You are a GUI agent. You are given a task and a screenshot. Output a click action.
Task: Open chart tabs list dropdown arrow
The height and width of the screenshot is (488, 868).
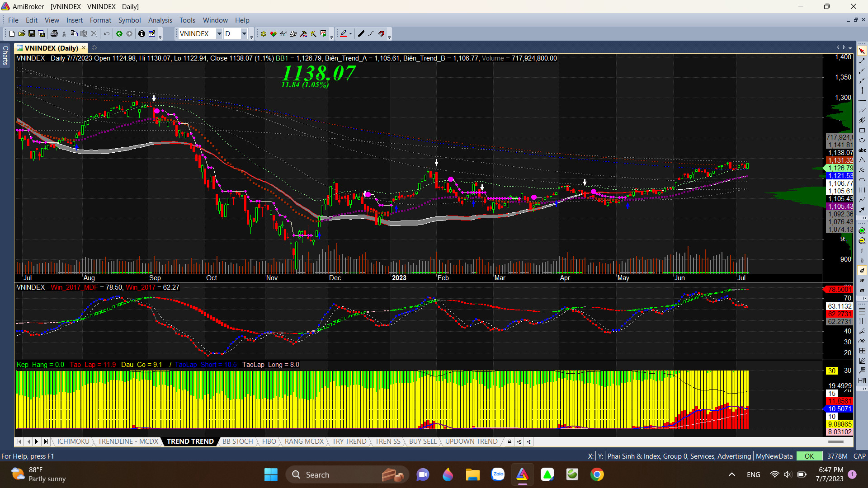[850, 48]
